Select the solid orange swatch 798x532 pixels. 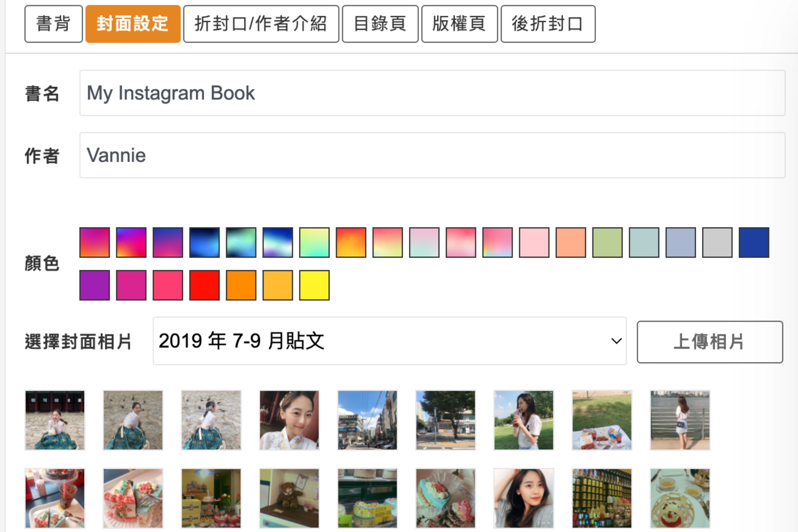pyautogui.click(x=241, y=285)
